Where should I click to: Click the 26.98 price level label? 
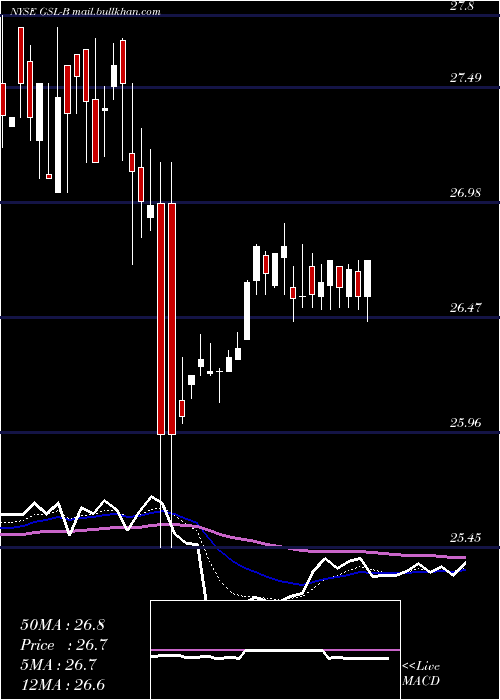[466, 193]
